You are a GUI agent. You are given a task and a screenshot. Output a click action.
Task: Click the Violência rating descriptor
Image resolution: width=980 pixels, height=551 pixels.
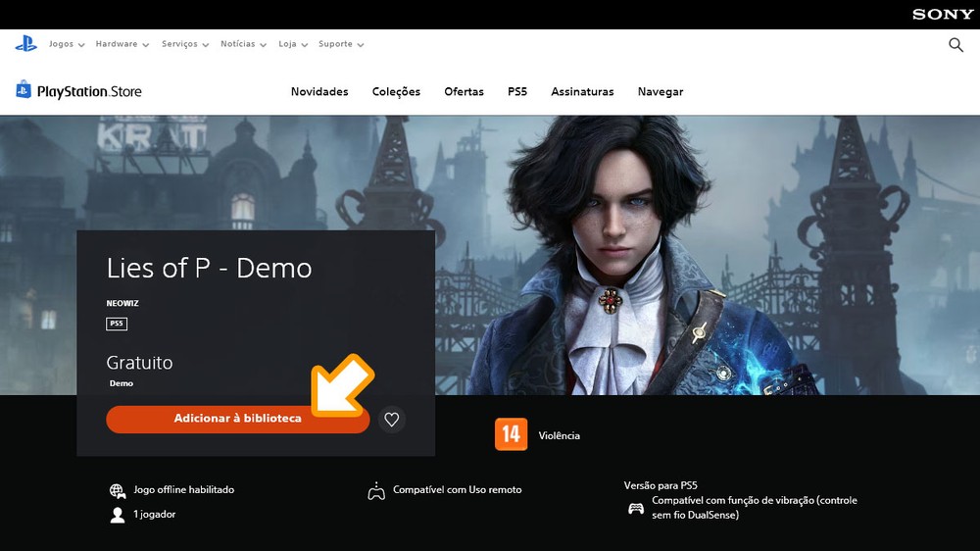pos(560,435)
